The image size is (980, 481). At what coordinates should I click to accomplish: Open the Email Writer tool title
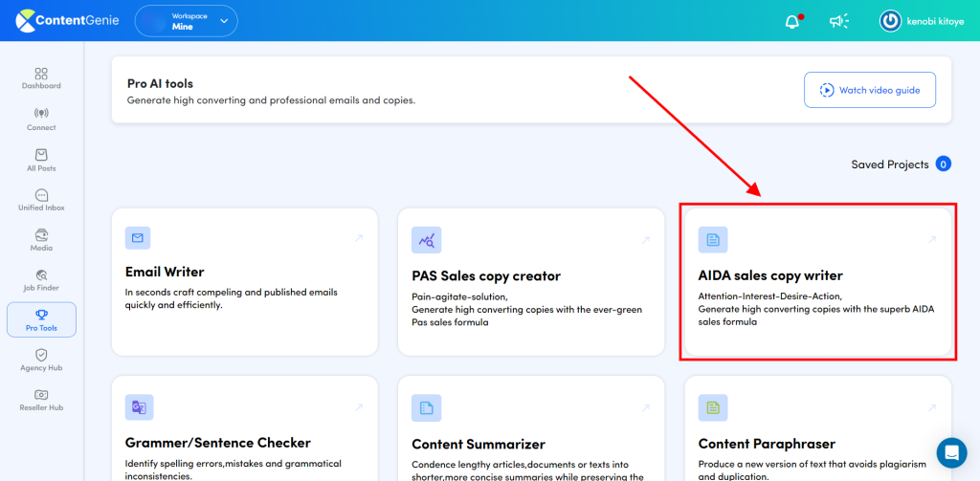pos(165,273)
